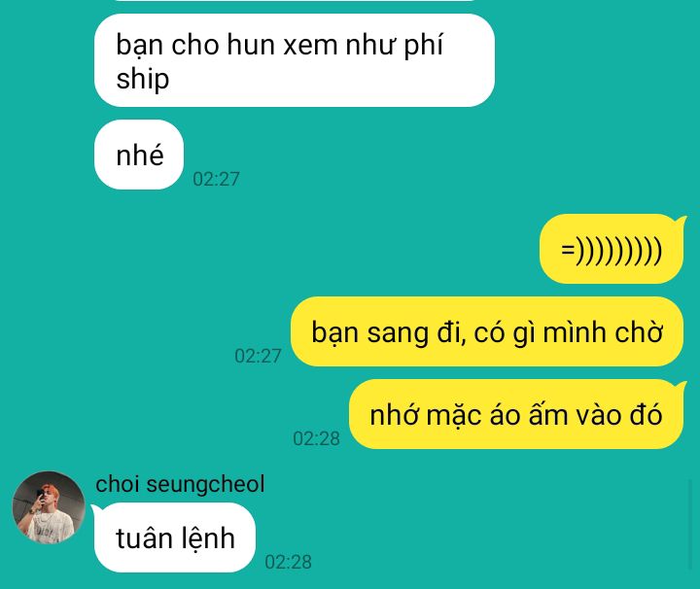Click the 02:28 timestamp beside 'tuân lệnh'
This screenshot has height=589, width=700.
(288, 562)
